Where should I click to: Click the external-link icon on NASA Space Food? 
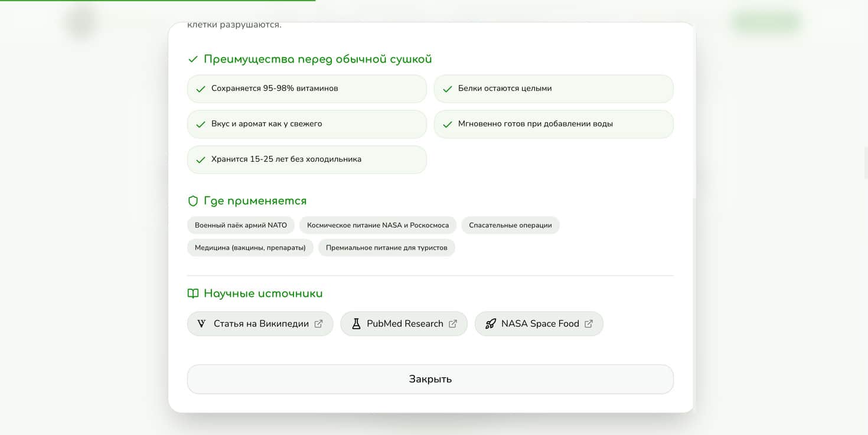coord(588,323)
